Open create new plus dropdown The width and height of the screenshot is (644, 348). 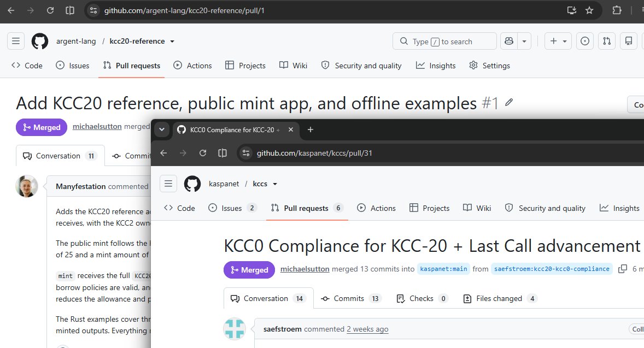pyautogui.click(x=558, y=41)
